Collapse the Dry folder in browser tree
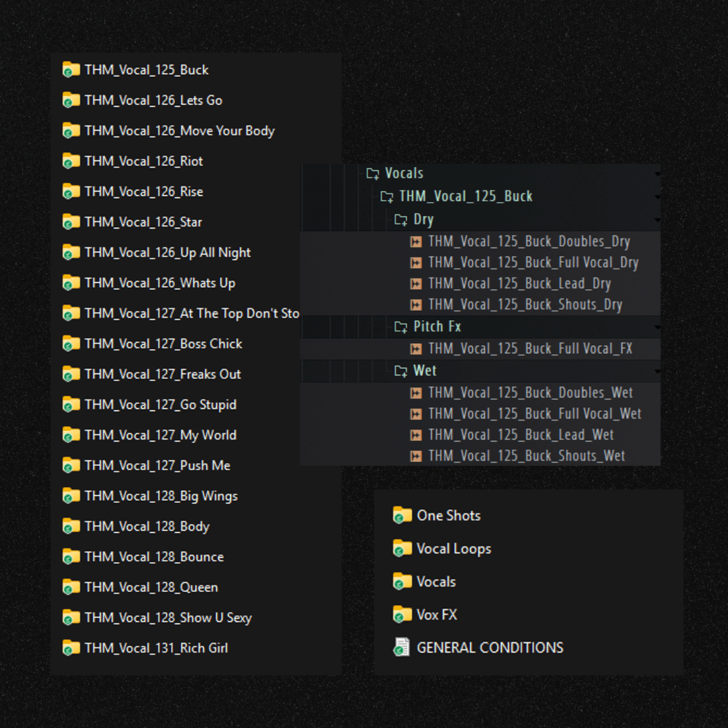728x728 pixels. 401,220
